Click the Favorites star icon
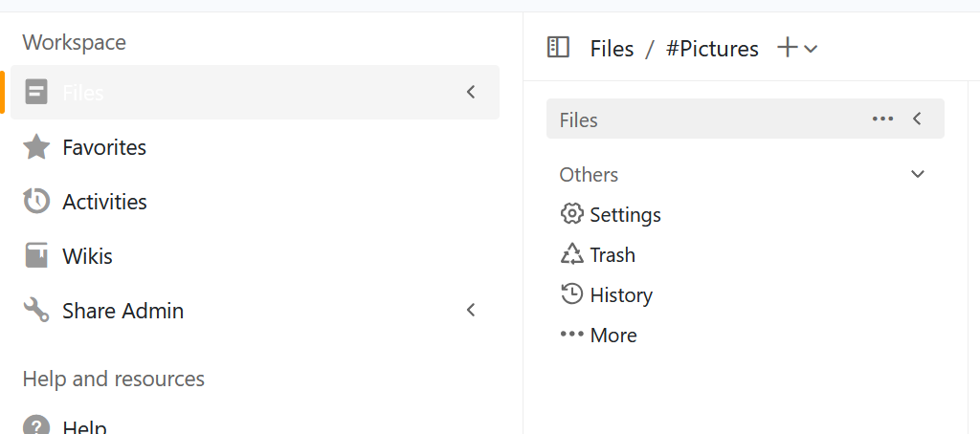Image resolution: width=980 pixels, height=434 pixels. click(x=36, y=147)
